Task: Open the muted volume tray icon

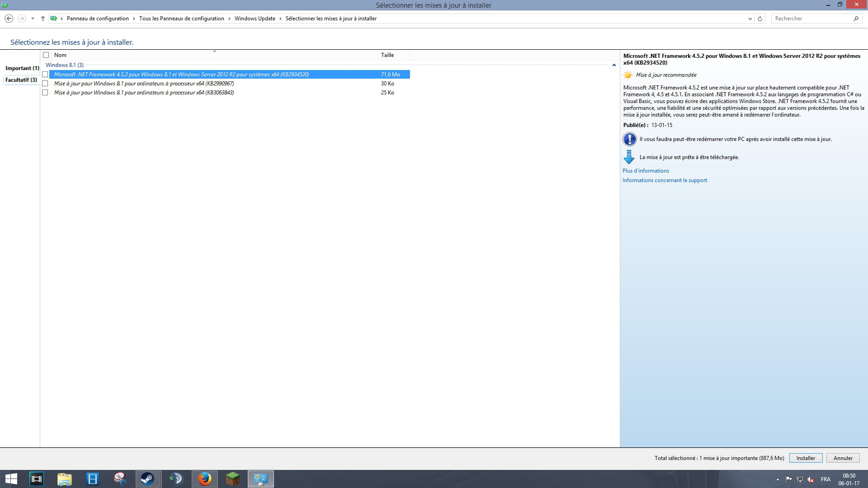Action: click(x=811, y=479)
